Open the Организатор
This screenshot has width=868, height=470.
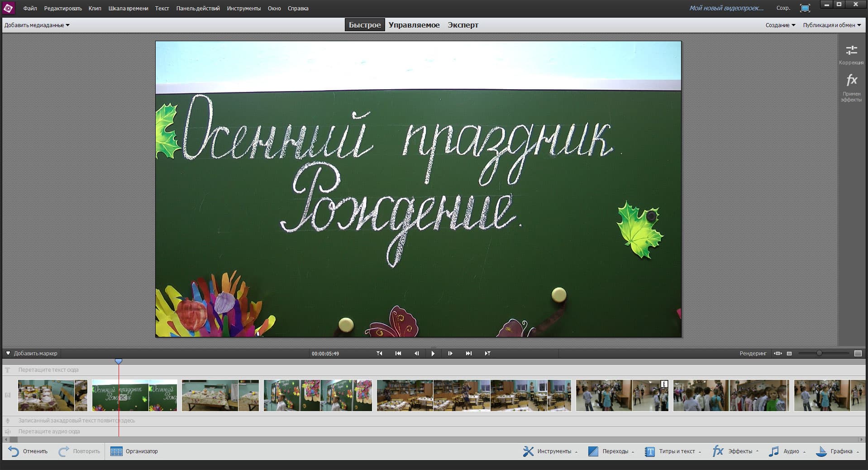[x=134, y=451]
